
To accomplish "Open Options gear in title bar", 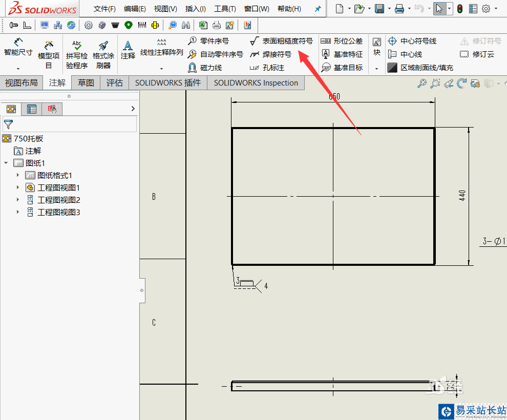I will pos(486,9).
